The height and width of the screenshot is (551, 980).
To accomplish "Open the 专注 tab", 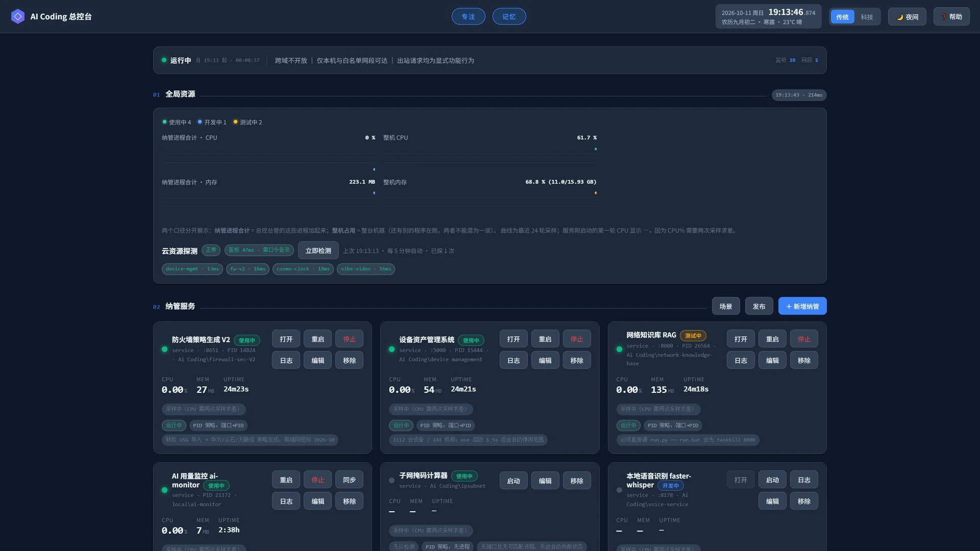I will coord(468,16).
